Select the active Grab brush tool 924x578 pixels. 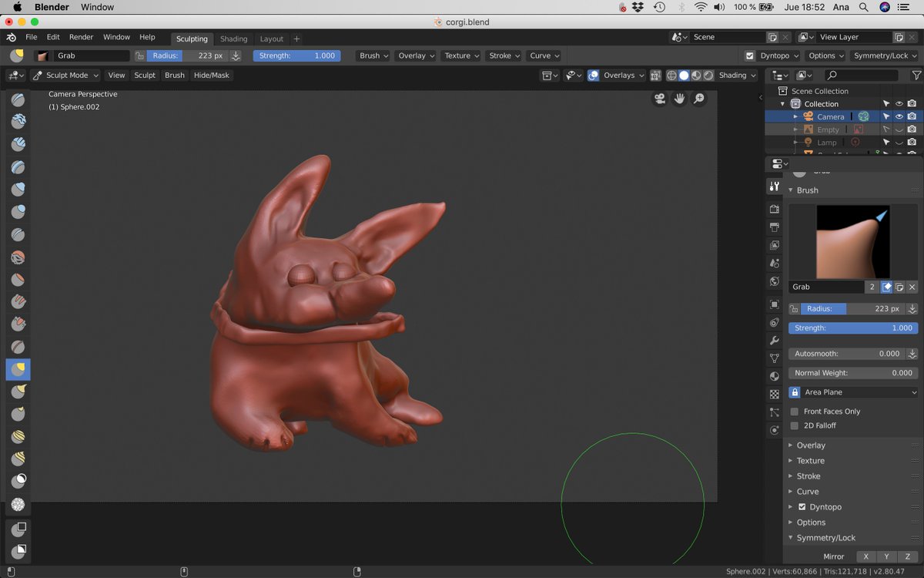click(x=18, y=369)
